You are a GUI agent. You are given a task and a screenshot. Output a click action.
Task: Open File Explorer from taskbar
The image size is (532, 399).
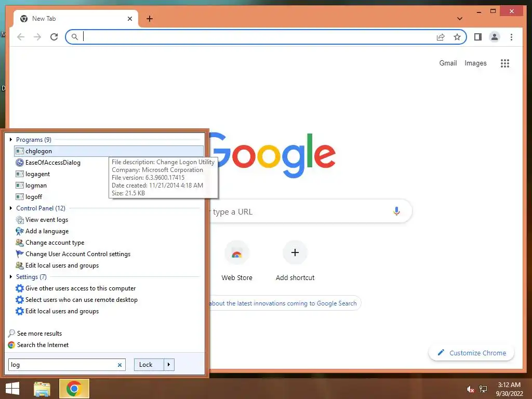point(42,389)
